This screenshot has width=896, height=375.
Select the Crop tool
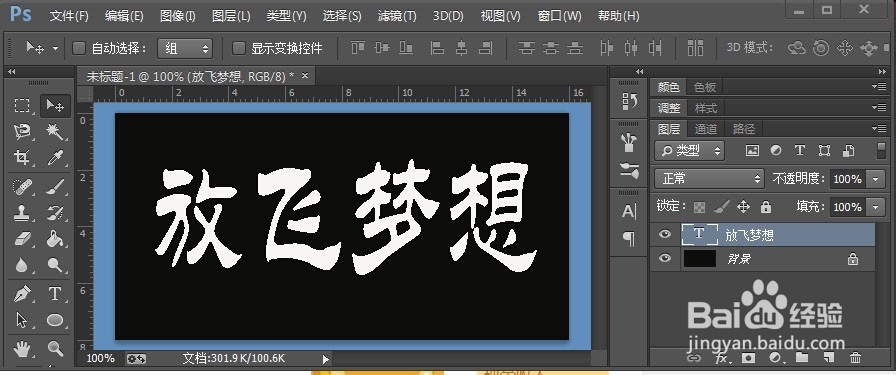point(22,158)
